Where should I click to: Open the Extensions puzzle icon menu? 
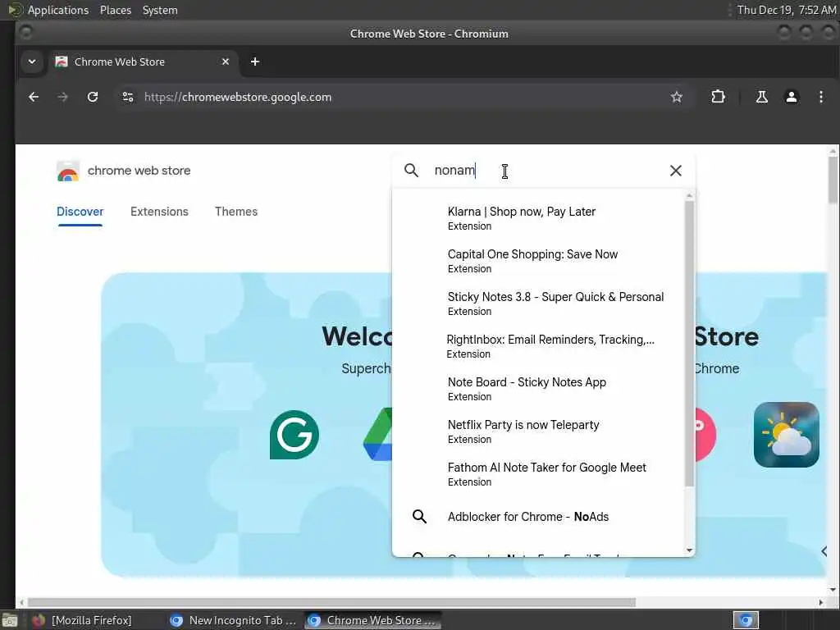[x=718, y=97]
